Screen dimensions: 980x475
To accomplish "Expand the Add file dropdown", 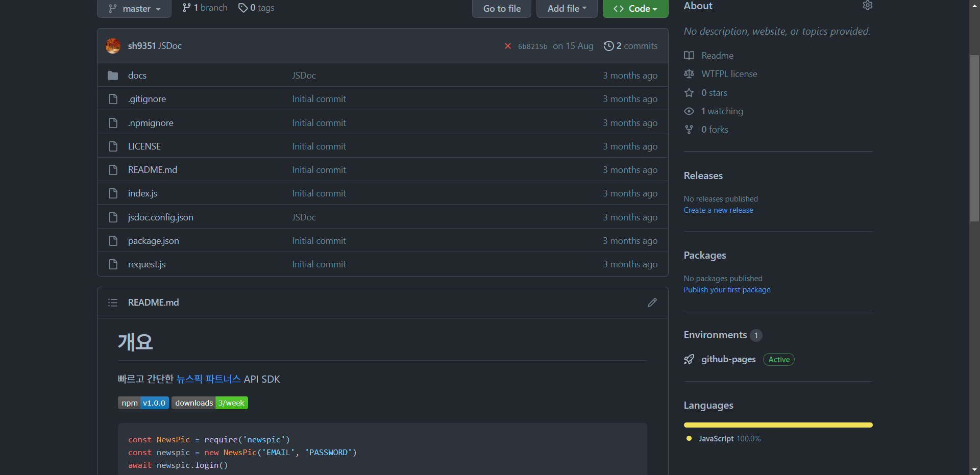I will [x=567, y=9].
